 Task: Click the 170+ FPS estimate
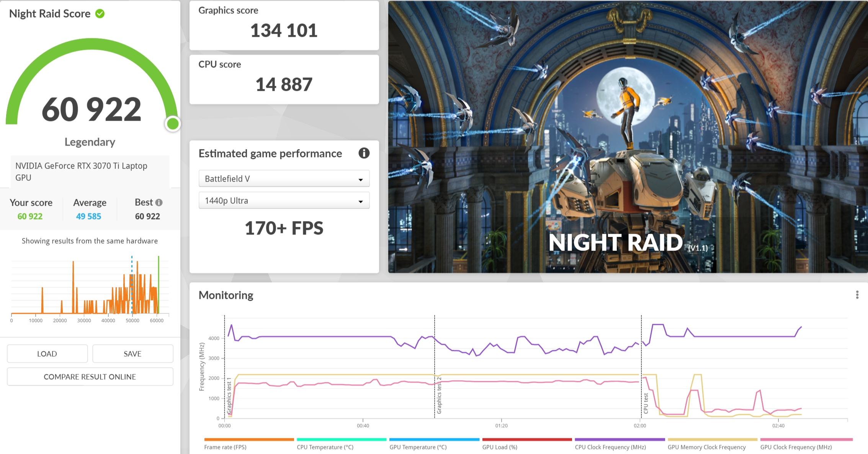(284, 228)
